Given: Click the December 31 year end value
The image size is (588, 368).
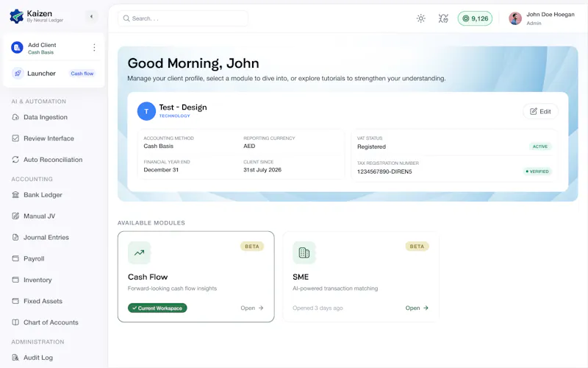Looking at the screenshot, I should 161,170.
